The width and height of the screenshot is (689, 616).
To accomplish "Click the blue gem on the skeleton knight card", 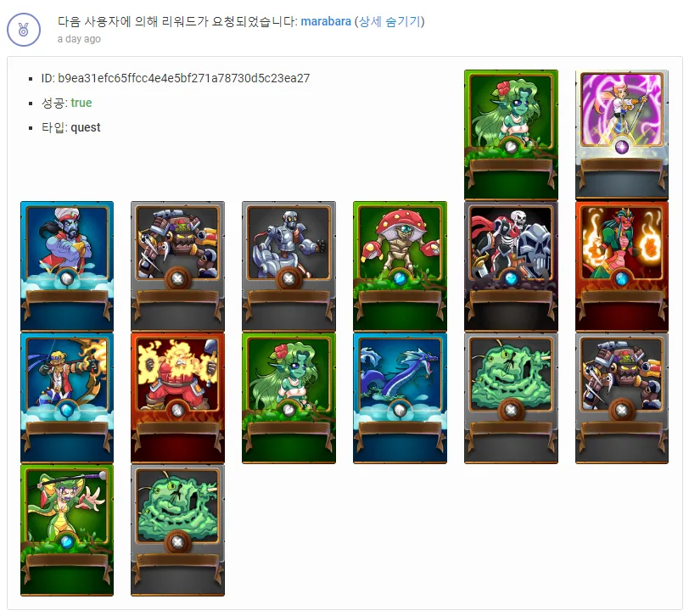I will tap(511, 278).
